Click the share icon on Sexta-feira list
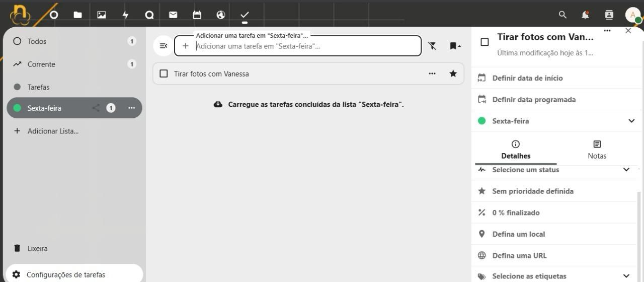The image size is (644, 282). coord(96,108)
